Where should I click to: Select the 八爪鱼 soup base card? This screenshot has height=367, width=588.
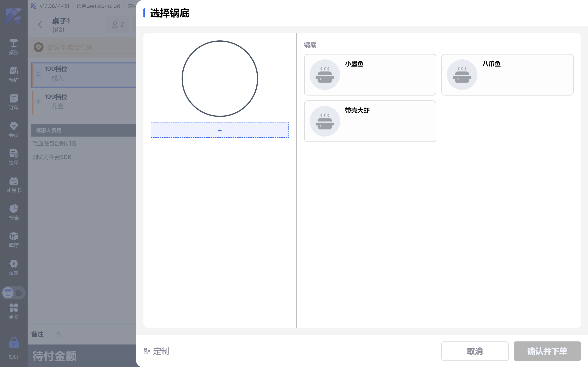(x=507, y=75)
